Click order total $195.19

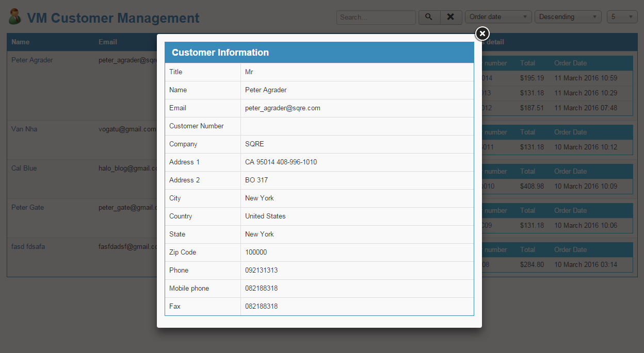(532, 78)
